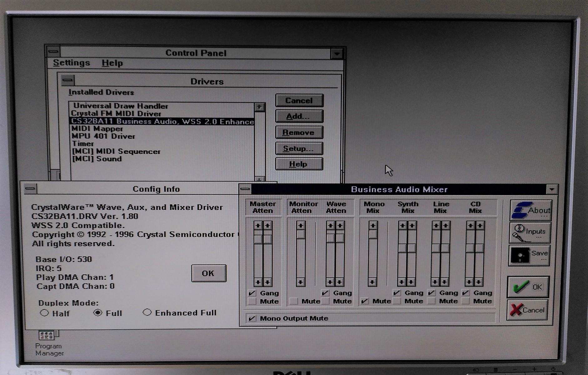Viewport: 588px width, 375px height.
Task: Toggle Synth Mix Gang checkbox
Action: coord(397,293)
